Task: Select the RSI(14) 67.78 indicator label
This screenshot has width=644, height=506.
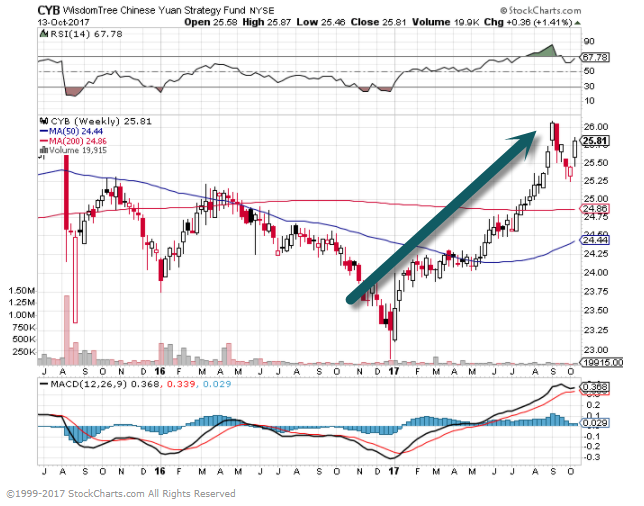Action: (86, 34)
